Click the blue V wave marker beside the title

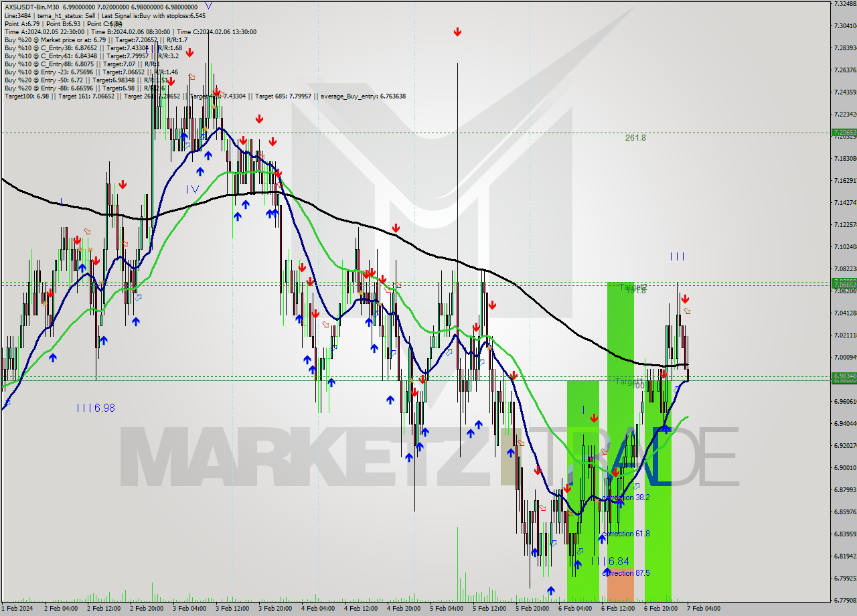pos(209,6)
